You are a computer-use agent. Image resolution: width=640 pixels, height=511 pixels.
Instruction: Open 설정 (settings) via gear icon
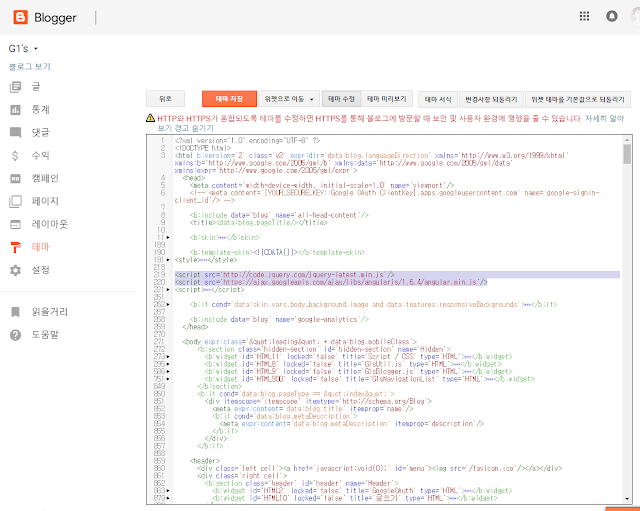click(16, 270)
